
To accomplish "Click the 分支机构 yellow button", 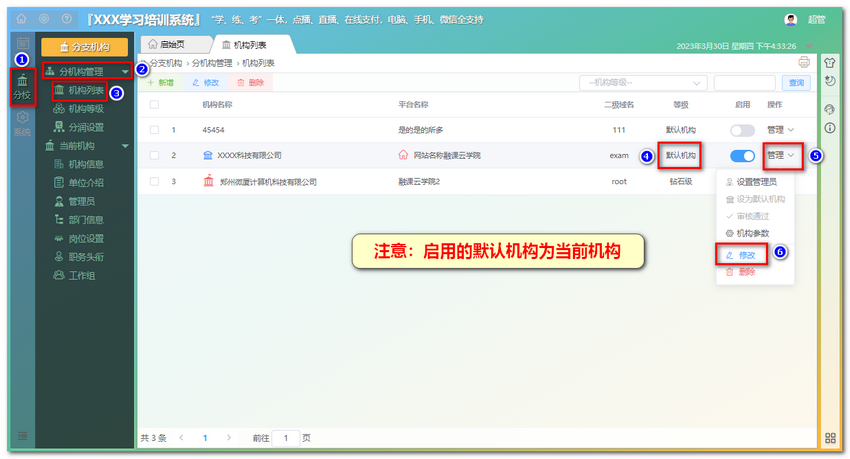I will pyautogui.click(x=85, y=47).
